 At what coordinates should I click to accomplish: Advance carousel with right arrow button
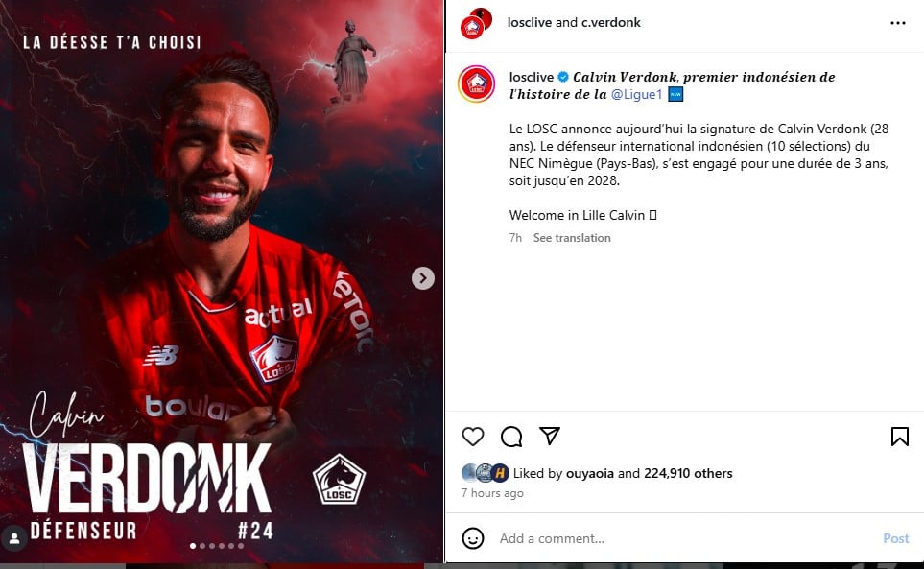[x=423, y=278]
